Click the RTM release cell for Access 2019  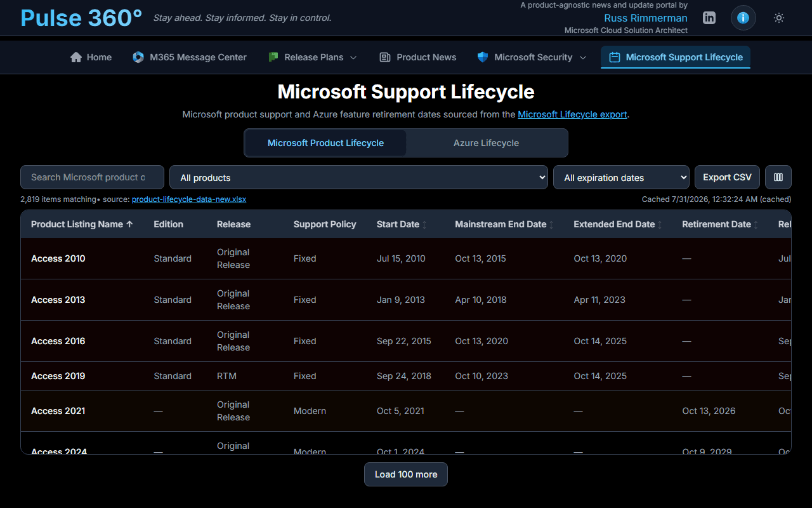point(226,376)
